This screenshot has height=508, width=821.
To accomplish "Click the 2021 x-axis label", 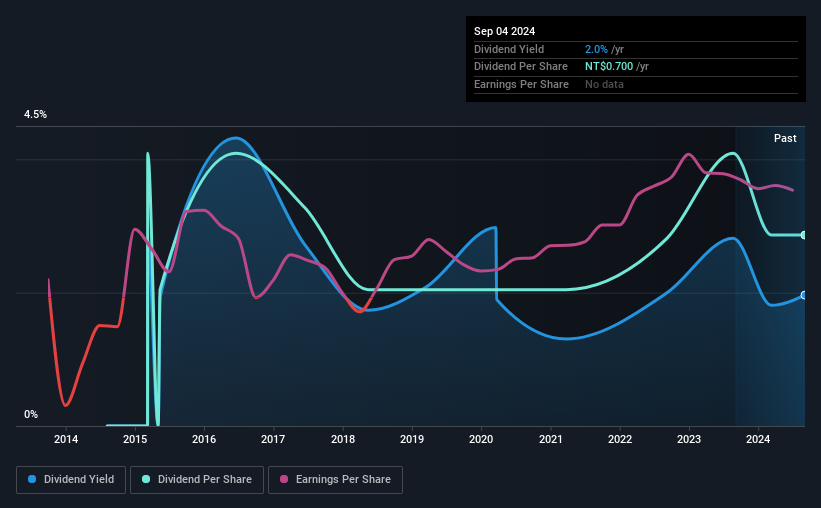I will pyautogui.click(x=551, y=439).
